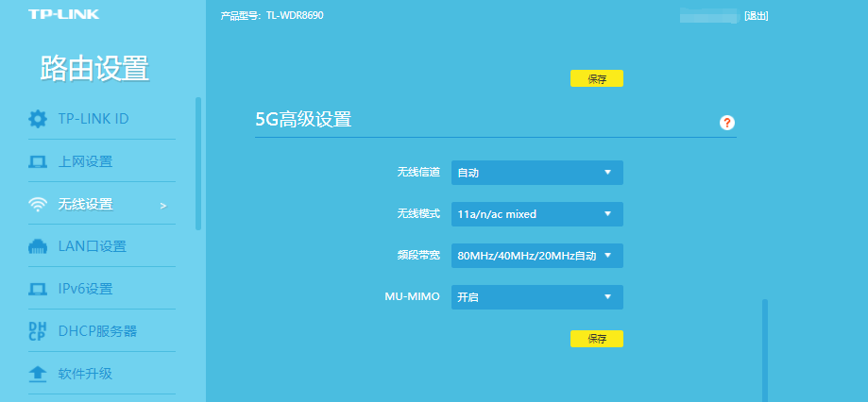The width and height of the screenshot is (868, 402).
Task: Click the 退出 logout link
Action: (x=756, y=16)
